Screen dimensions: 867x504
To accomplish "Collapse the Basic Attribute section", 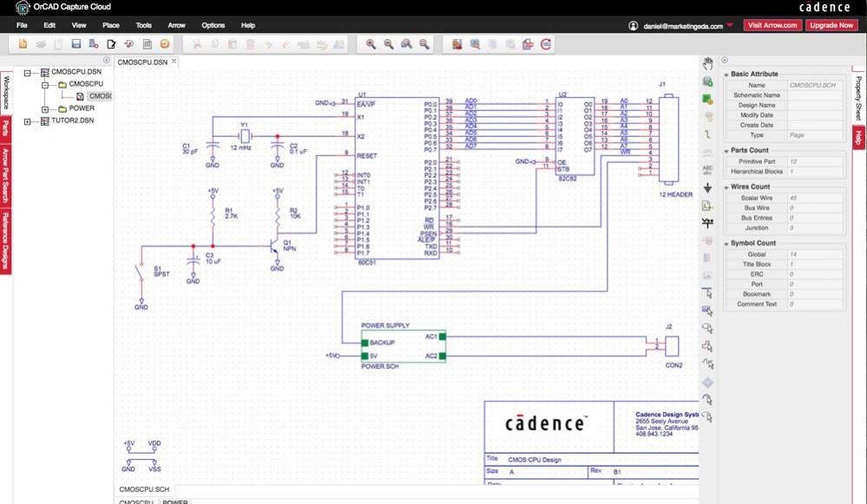I will [726, 75].
